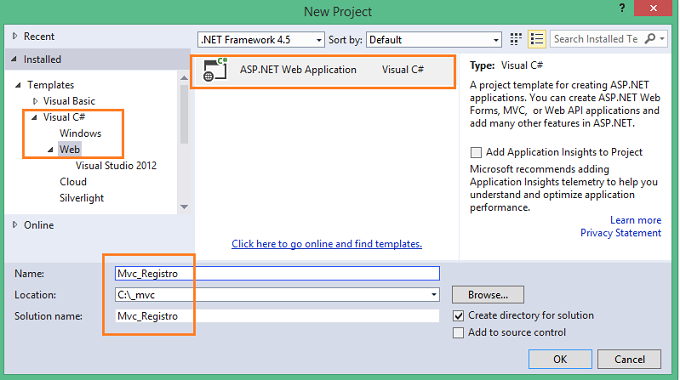Screen dimensions: 680x380
Task: Open search options dropdown arrow
Action: click(662, 39)
